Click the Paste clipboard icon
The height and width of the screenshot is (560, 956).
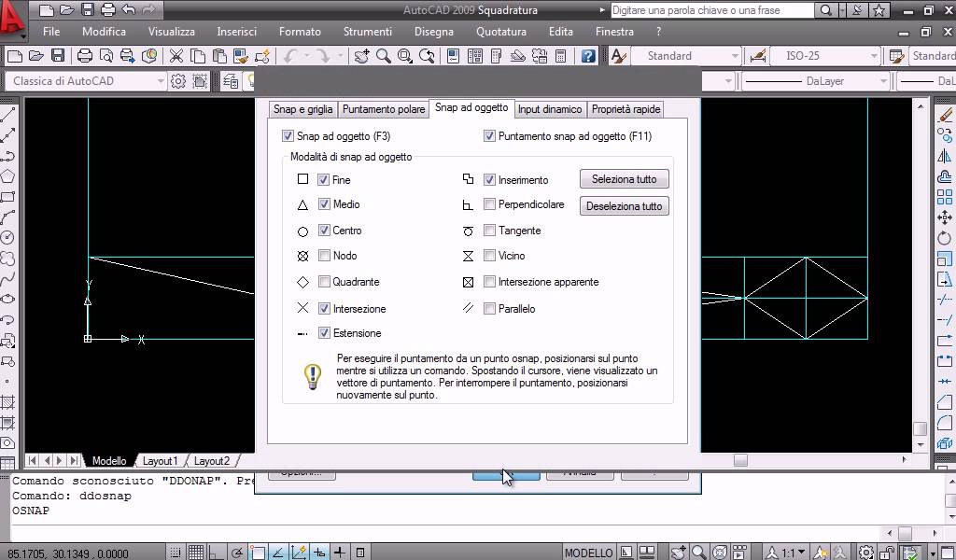pos(219,56)
